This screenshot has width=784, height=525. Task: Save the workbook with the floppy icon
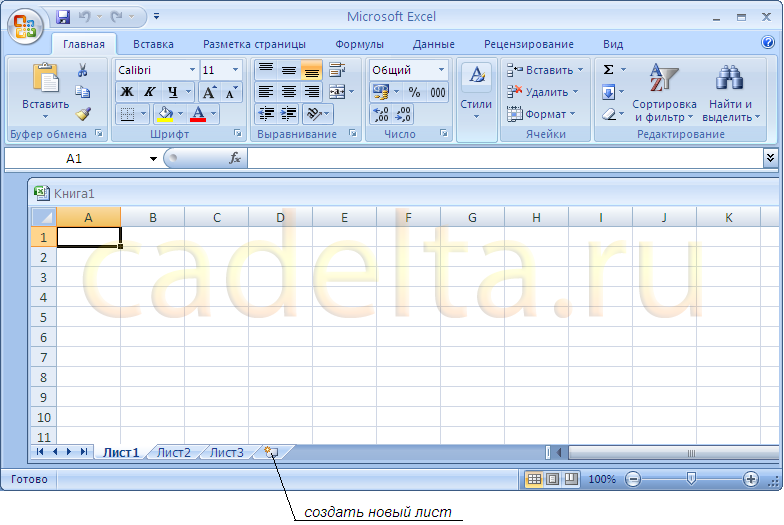tap(63, 17)
